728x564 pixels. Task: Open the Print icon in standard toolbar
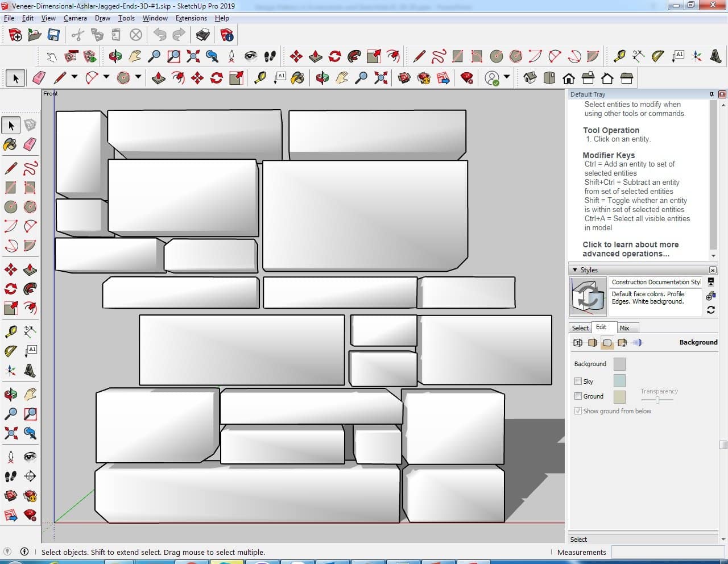[203, 35]
